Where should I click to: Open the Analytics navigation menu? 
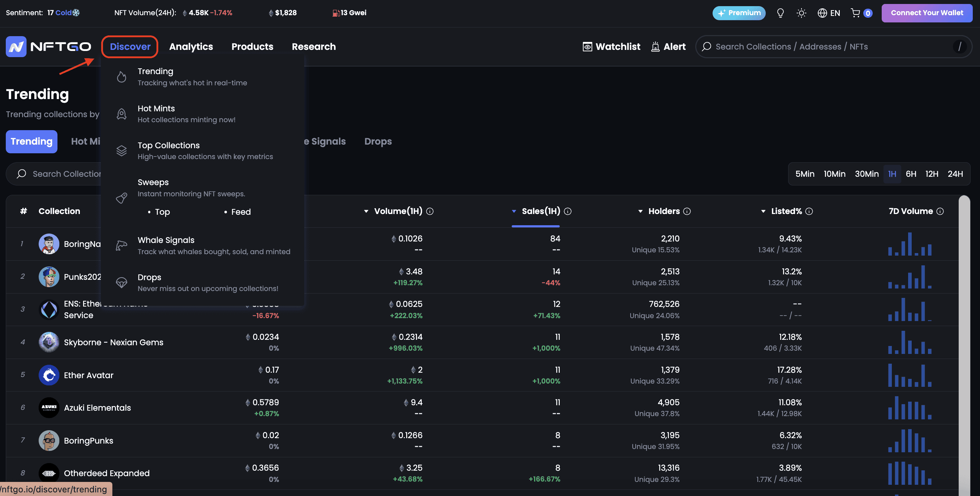pos(191,47)
